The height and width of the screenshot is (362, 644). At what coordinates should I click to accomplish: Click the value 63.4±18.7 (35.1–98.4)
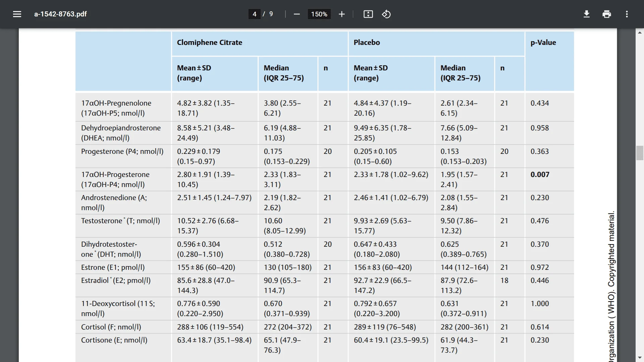pos(214,340)
